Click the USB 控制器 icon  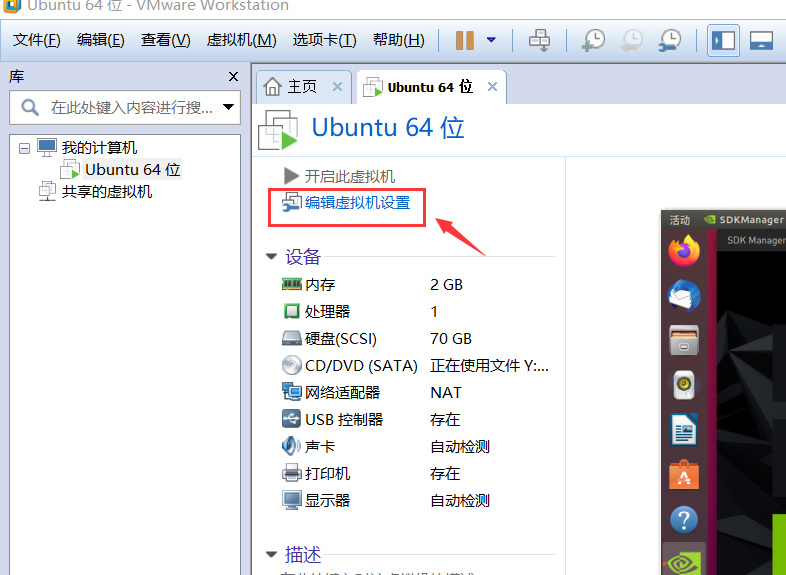[291, 419]
